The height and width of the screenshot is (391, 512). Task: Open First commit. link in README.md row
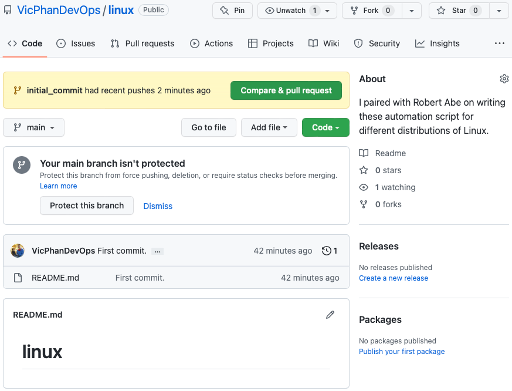[140, 278]
